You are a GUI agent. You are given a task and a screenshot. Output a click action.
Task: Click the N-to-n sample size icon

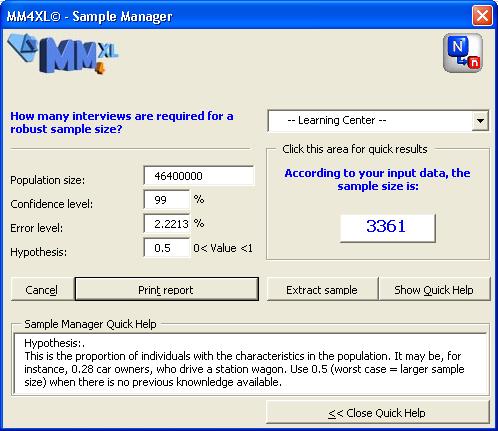[463, 53]
